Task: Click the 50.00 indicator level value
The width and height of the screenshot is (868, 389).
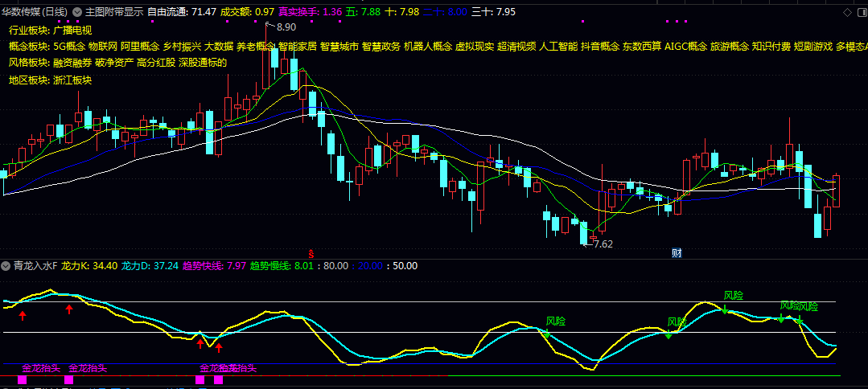Action: (405, 265)
